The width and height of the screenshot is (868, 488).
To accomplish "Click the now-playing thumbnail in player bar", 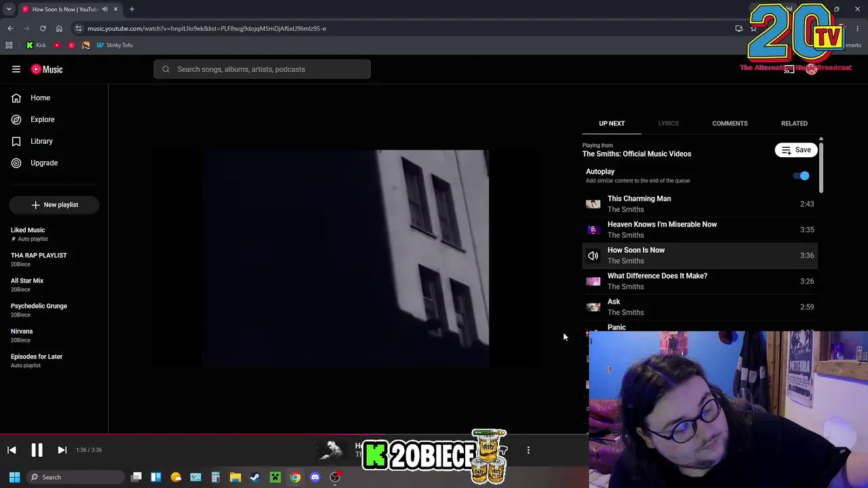I will [x=332, y=450].
